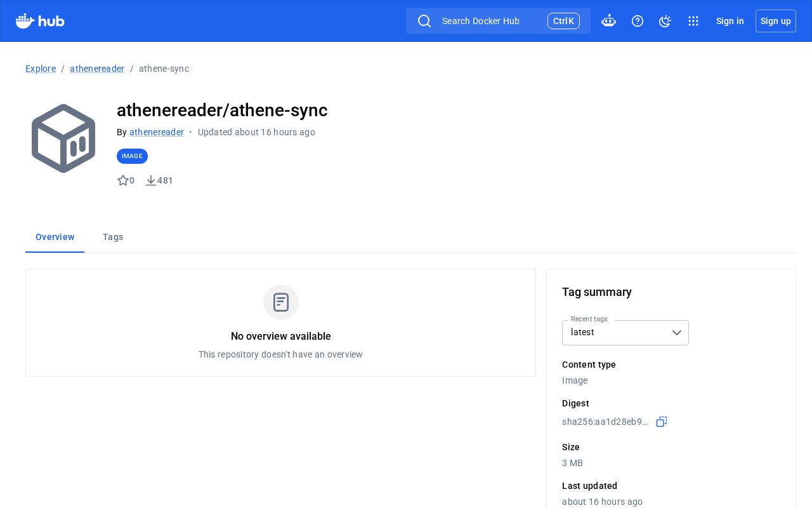Click the 'Last updated' label
812x508 pixels.
(589, 486)
